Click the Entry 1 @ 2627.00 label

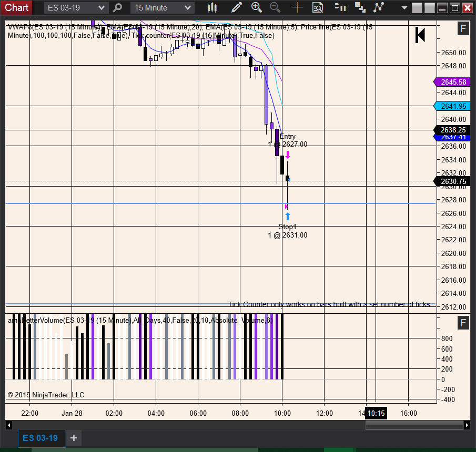288,140
